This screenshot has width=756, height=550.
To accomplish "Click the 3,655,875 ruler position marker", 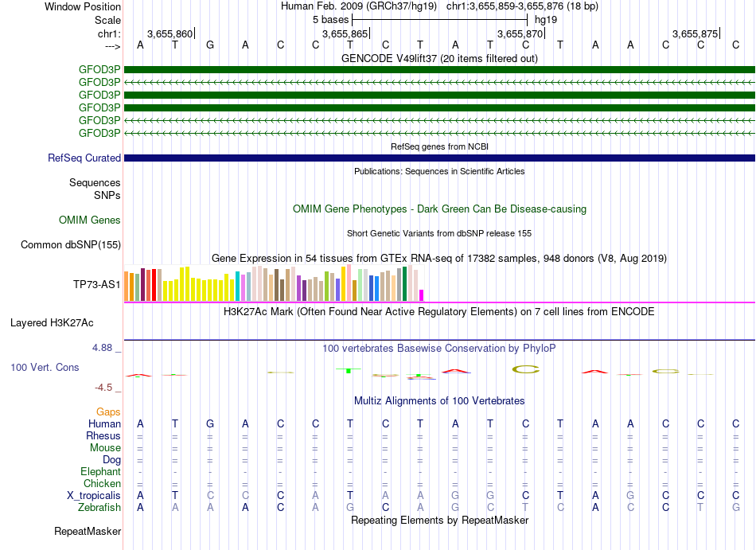I will point(695,33).
